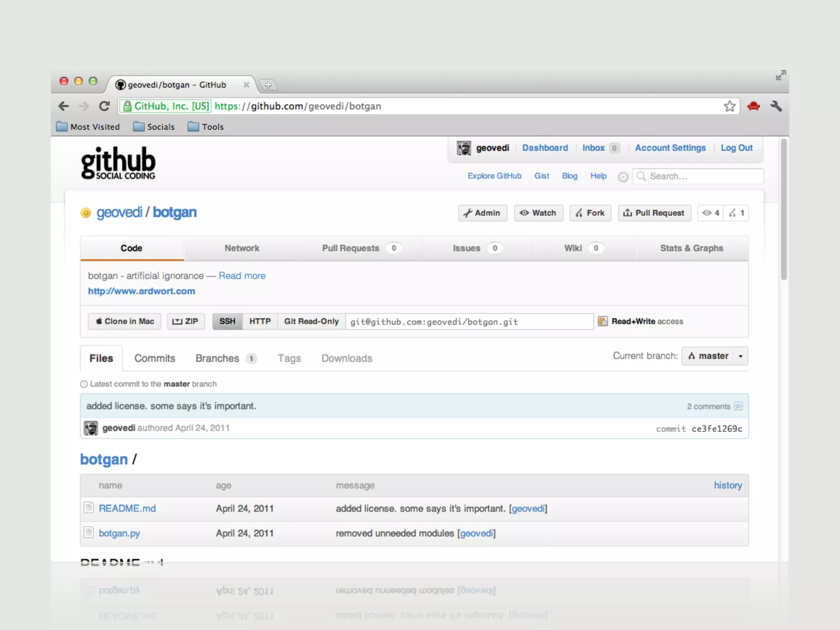Screen dimensions: 840x630
Task: Open the Tools bookmarks folder
Action: [205, 127]
